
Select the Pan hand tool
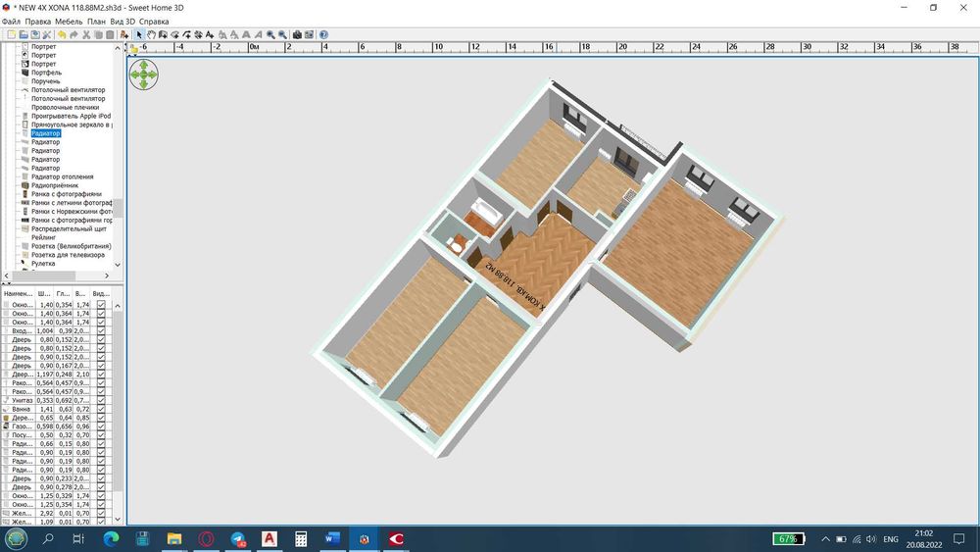coord(151,34)
